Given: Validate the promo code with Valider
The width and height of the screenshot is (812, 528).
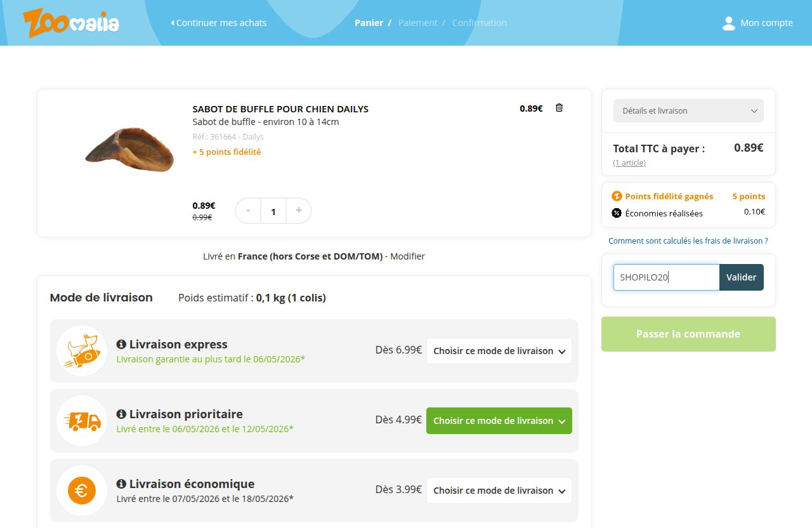Looking at the screenshot, I should (741, 277).
